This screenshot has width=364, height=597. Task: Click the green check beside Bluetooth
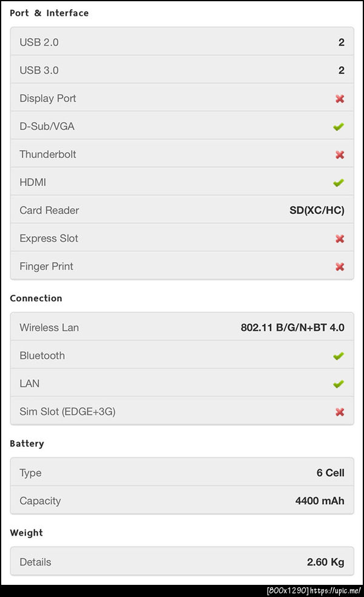[339, 356]
